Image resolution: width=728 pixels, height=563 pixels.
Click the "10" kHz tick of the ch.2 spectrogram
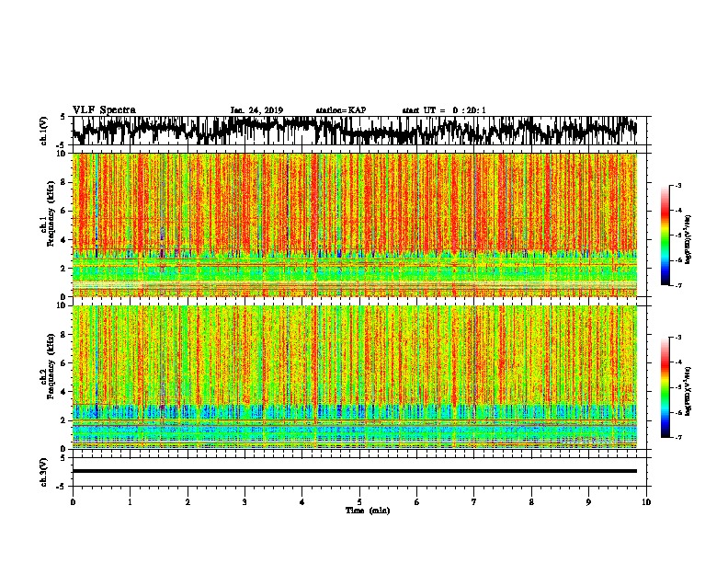click(62, 305)
